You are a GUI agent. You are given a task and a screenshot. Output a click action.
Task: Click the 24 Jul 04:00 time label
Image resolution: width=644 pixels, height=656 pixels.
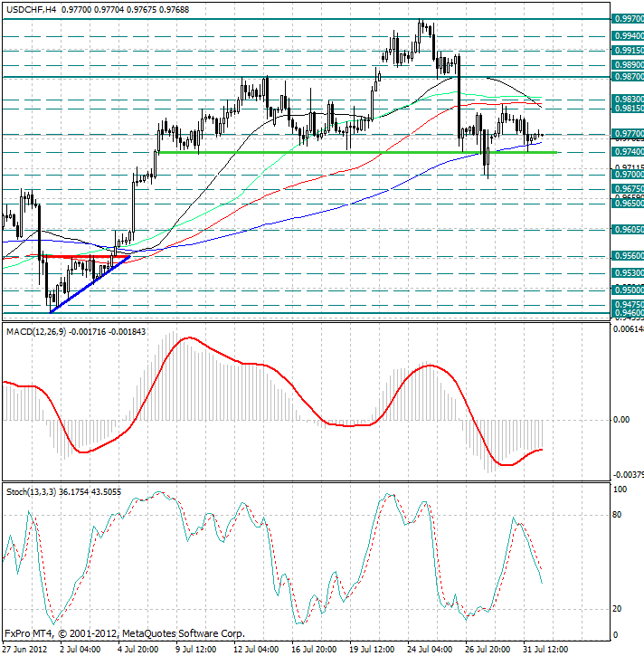(x=430, y=650)
